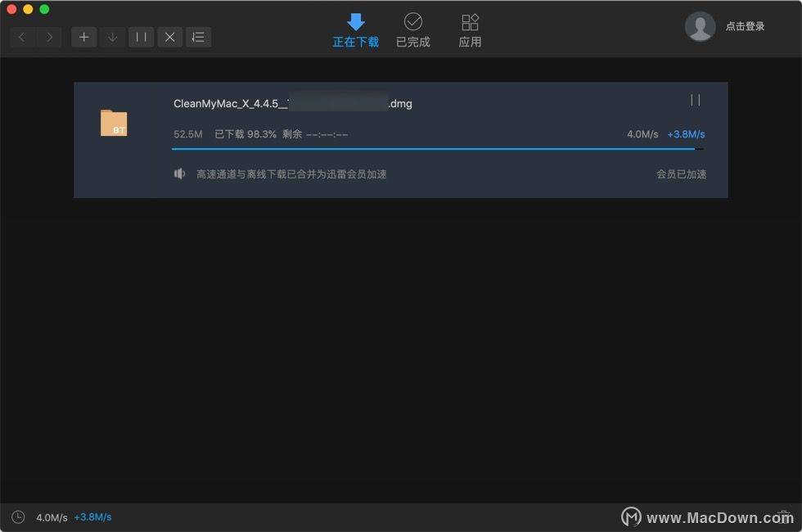Go back with the left arrow button
Screen dimensions: 802x532
click(22, 37)
